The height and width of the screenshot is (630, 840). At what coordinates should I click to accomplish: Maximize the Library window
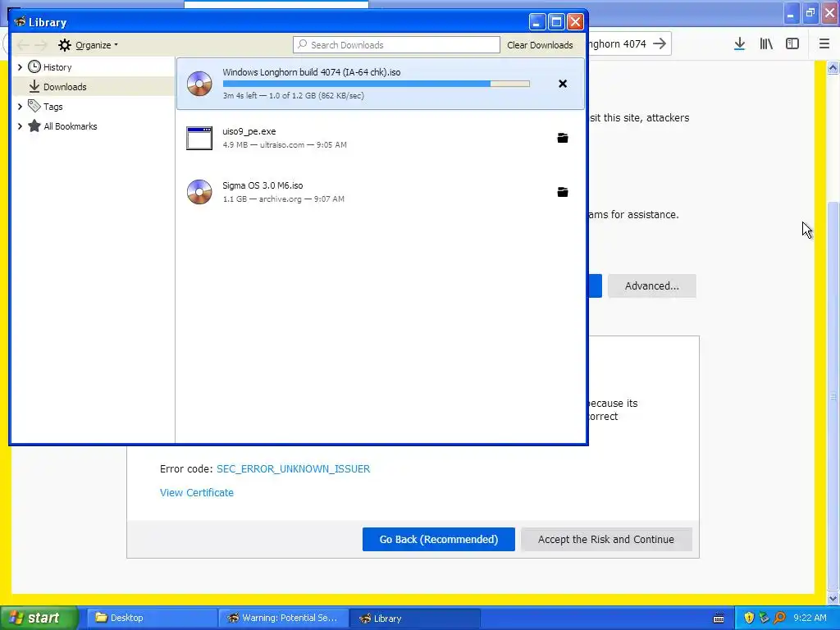pyautogui.click(x=556, y=22)
